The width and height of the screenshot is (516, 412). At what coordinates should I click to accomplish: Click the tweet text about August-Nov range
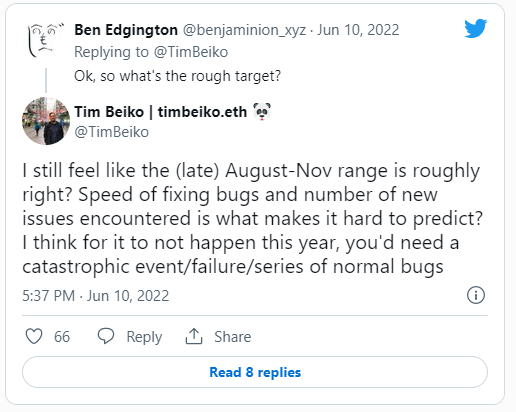(252, 218)
